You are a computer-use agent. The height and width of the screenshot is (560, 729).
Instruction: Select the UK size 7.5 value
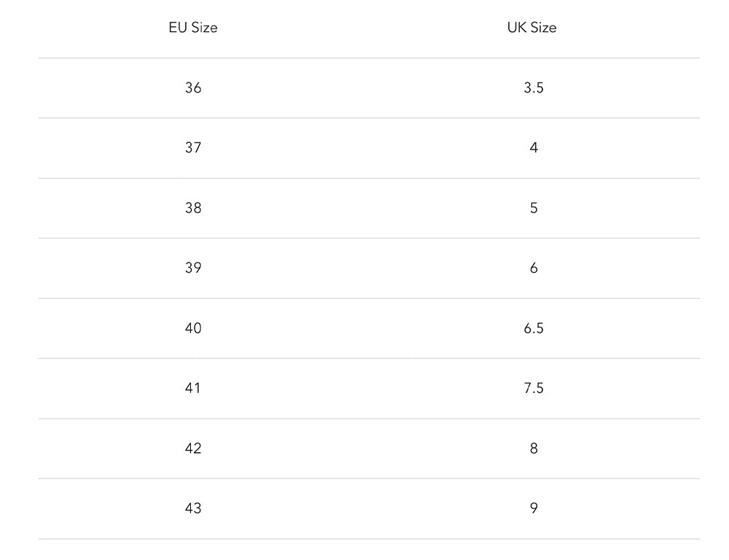tap(534, 389)
